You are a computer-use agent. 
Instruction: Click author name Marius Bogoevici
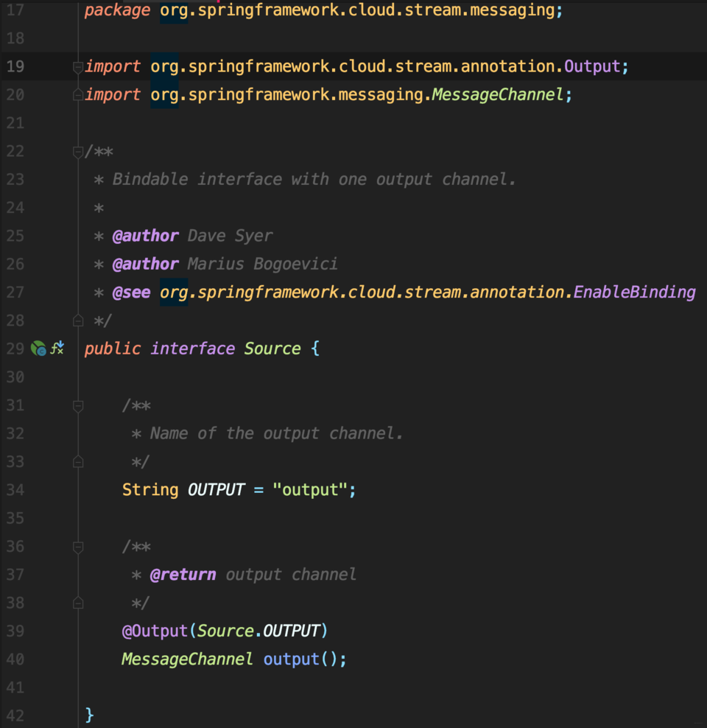263,265
